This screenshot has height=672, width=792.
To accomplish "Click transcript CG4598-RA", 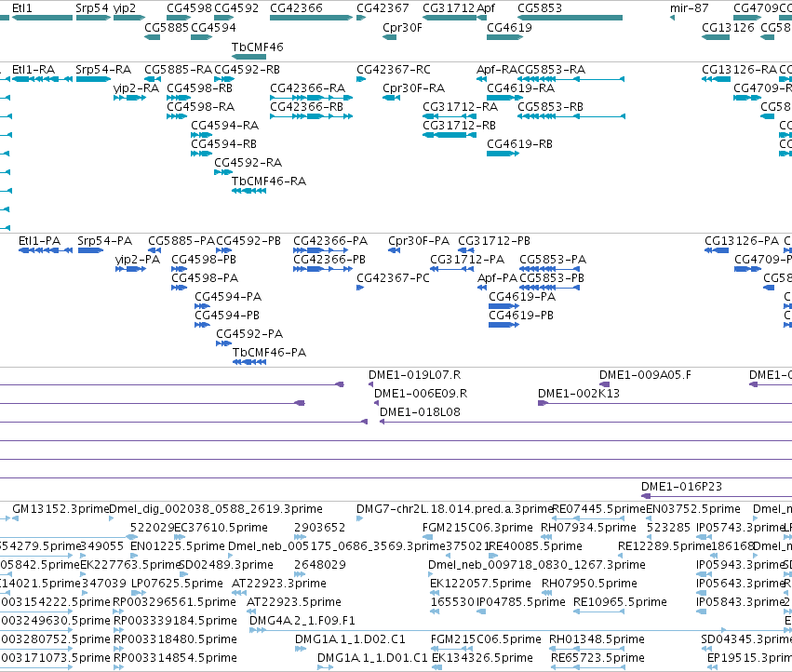I will [x=177, y=116].
